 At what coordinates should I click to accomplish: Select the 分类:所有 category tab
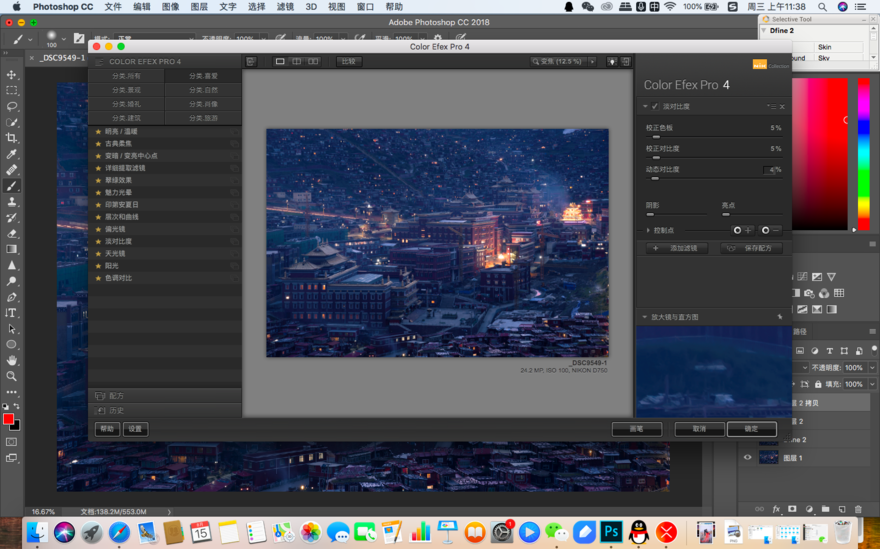pos(126,76)
